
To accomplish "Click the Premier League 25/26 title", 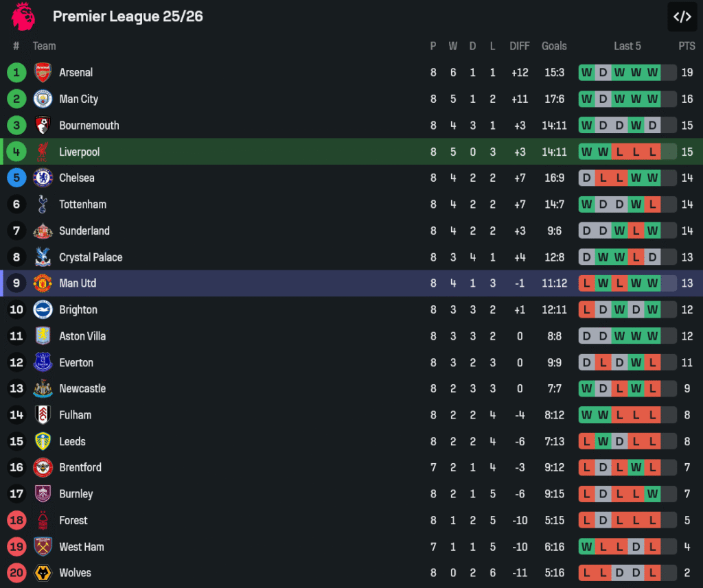I will (128, 16).
